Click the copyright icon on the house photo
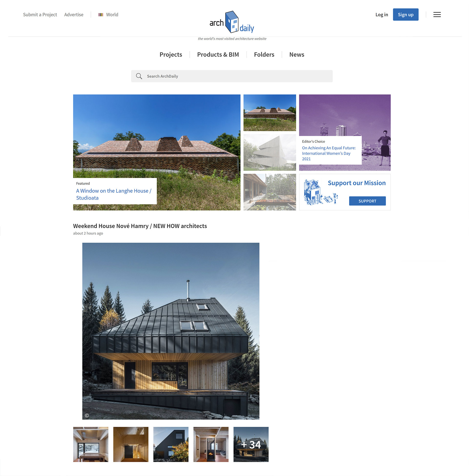The image size is (469, 476). pos(87,415)
